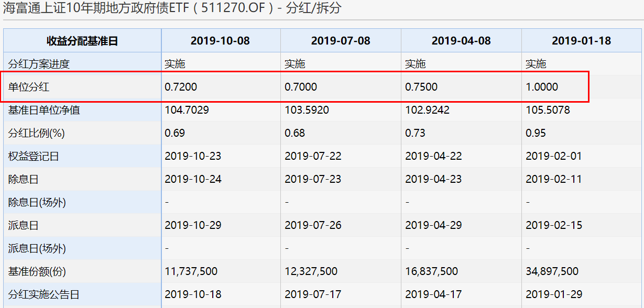Click the 除息日 row label
Image resolution: width=644 pixels, height=308 pixels.
coord(24,179)
